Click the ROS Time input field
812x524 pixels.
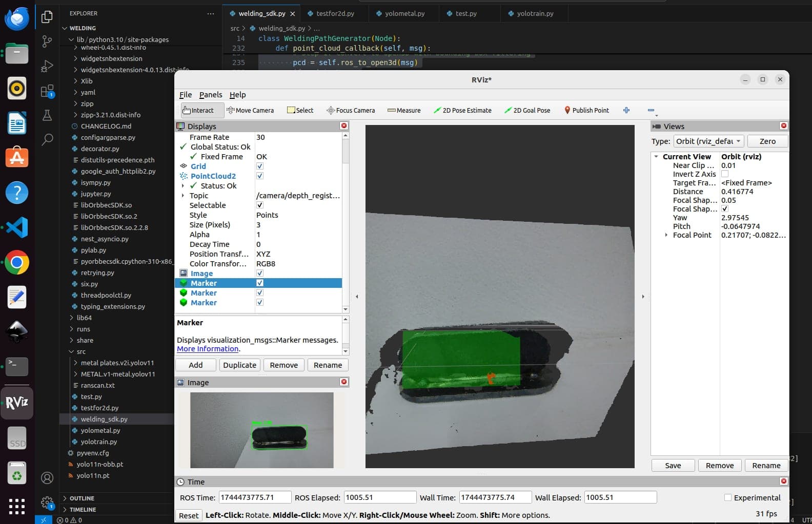tap(255, 497)
